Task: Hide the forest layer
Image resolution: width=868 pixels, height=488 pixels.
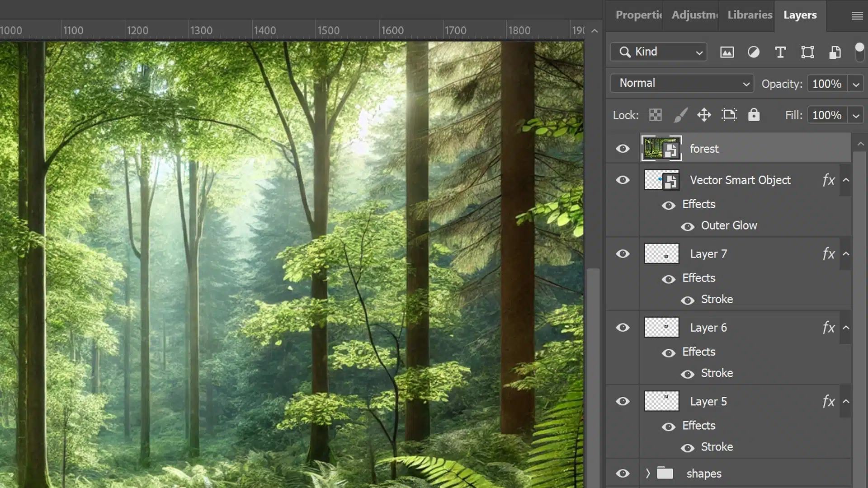Action: [623, 149]
